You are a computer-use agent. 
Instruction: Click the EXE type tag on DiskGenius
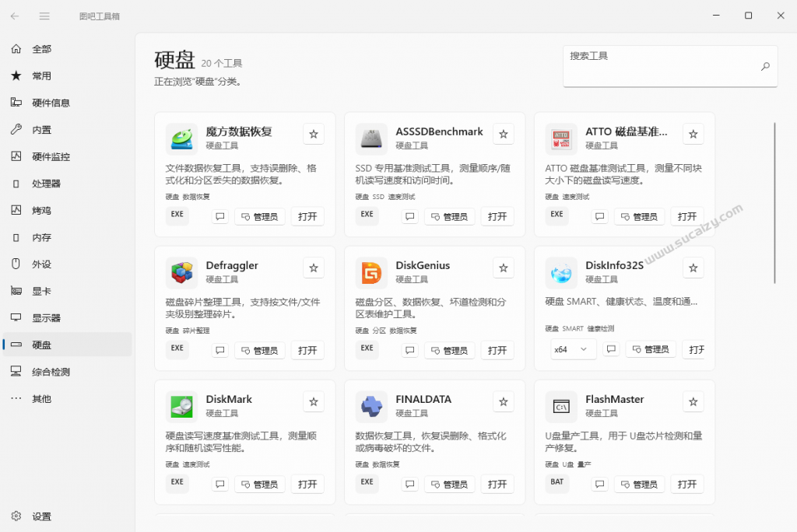point(367,348)
